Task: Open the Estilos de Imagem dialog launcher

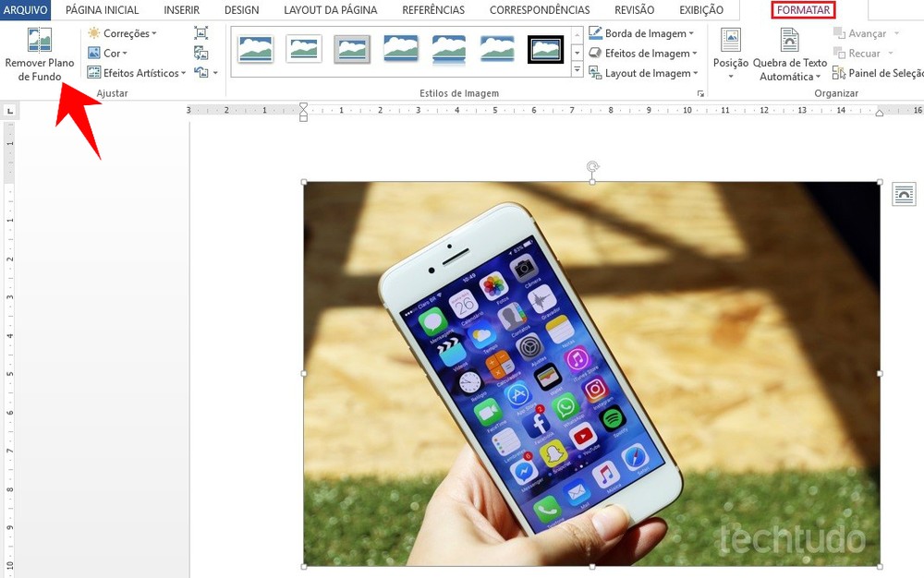Action: pyautogui.click(x=700, y=92)
